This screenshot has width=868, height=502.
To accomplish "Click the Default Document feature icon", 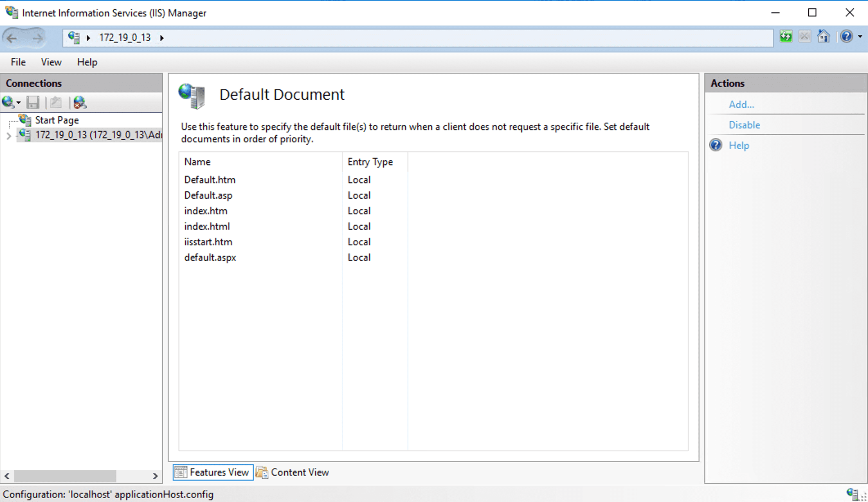I will tap(192, 96).
